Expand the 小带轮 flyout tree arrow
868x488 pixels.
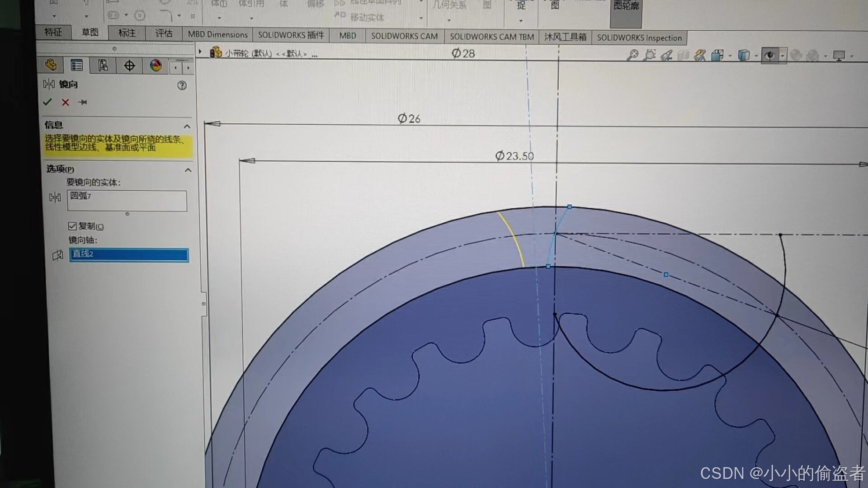click(200, 52)
